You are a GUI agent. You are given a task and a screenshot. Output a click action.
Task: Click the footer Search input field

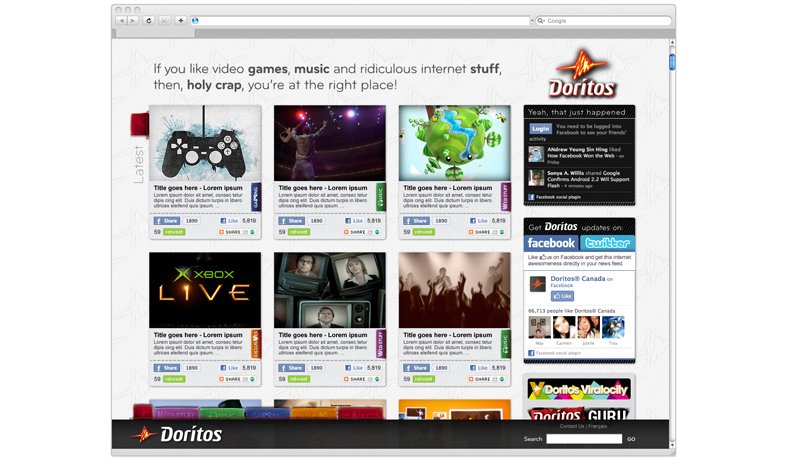point(584,439)
